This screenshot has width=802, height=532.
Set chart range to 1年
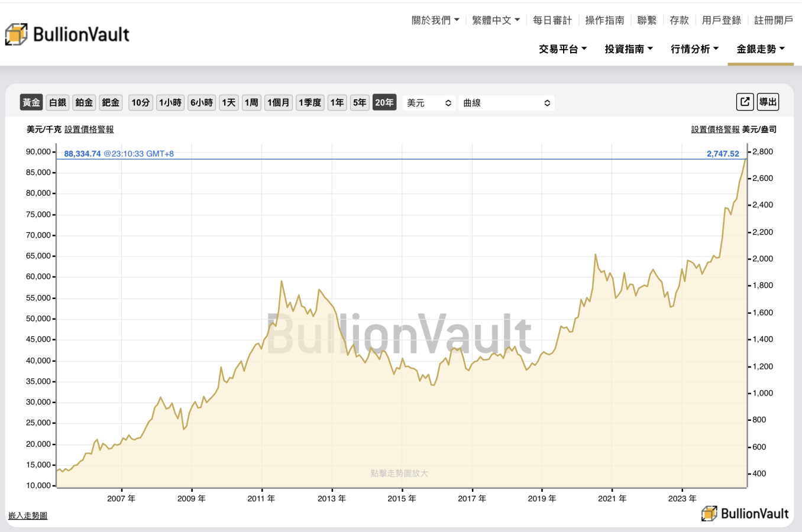click(x=337, y=102)
